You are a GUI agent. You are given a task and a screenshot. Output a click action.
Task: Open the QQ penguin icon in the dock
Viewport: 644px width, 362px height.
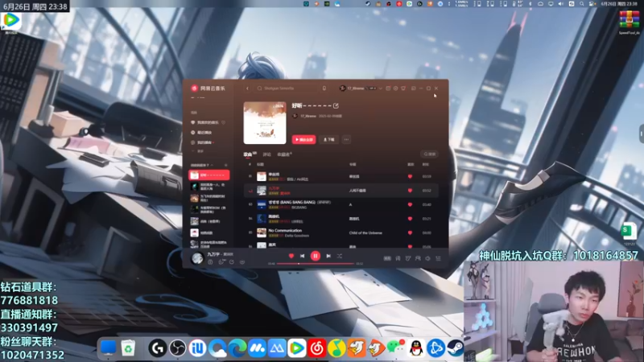416,348
